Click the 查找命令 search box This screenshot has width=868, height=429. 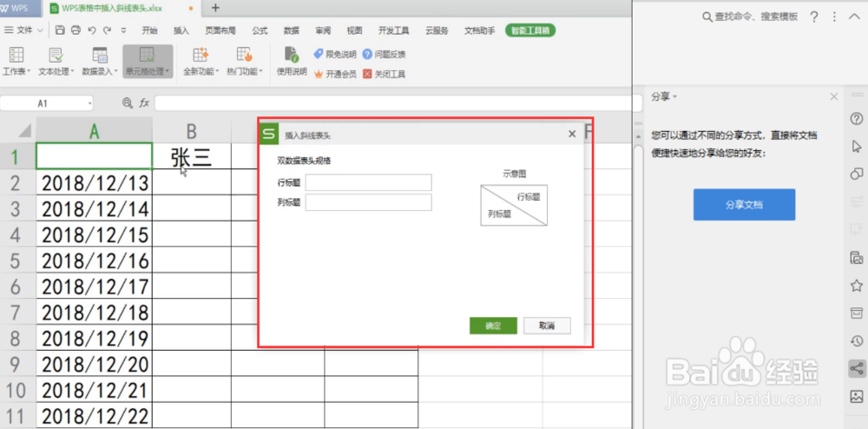[751, 16]
